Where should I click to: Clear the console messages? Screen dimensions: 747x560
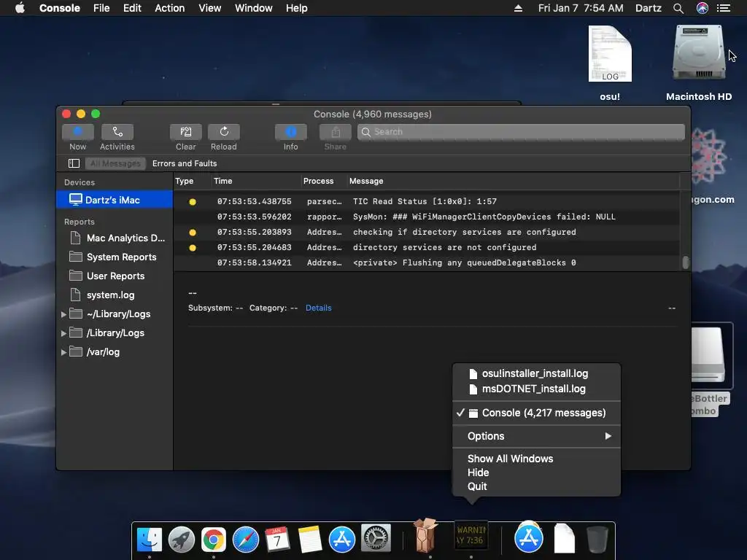coord(186,132)
